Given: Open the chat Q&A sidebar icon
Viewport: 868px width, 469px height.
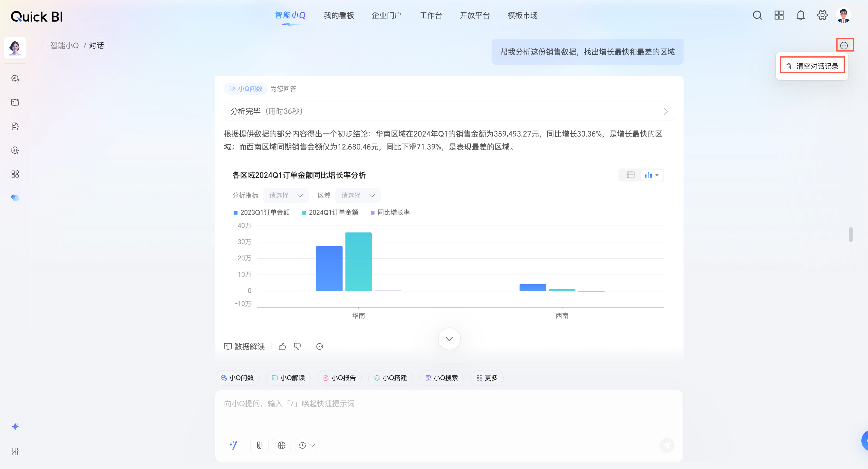Looking at the screenshot, I should (x=15, y=79).
